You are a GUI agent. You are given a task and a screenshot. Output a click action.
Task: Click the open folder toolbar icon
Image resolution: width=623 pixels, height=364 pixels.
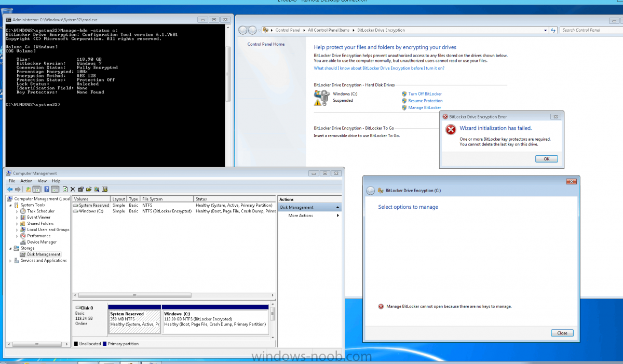(89, 189)
